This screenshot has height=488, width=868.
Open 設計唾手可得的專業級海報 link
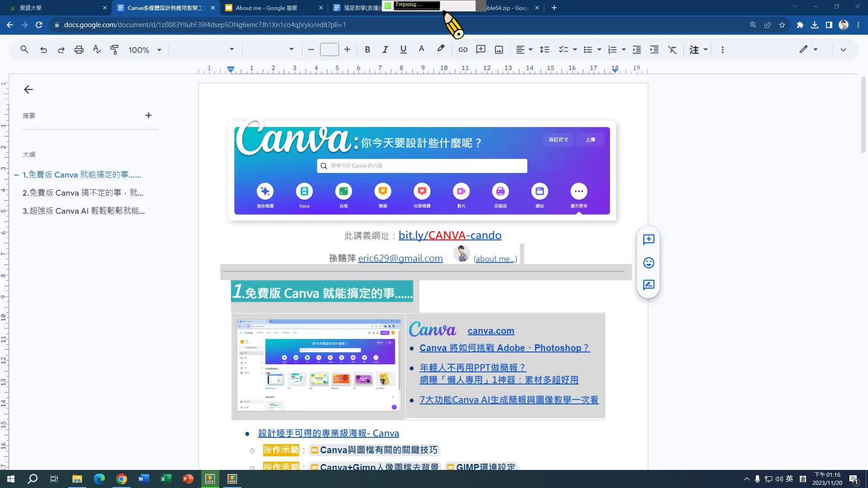tap(328, 433)
